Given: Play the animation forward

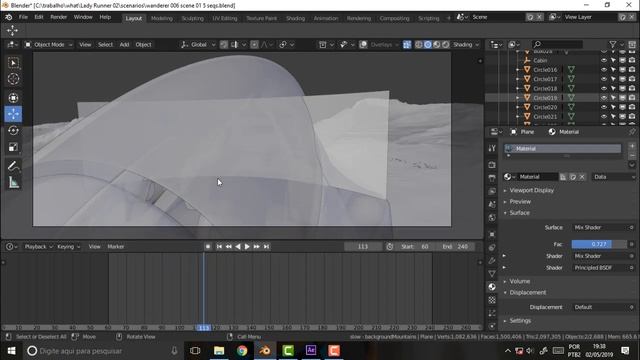Looking at the screenshot, I should coord(247,247).
